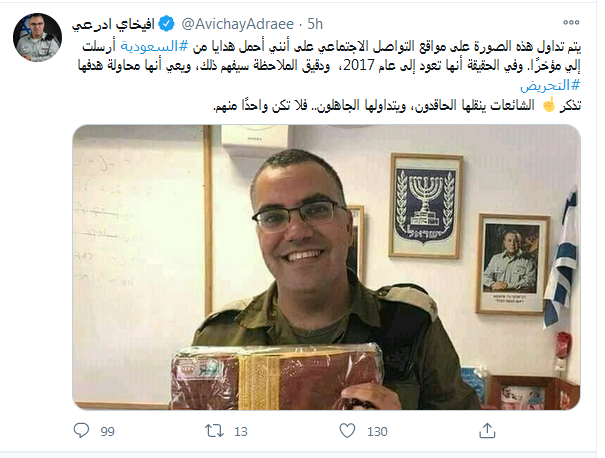Image resolution: width=605 pixels, height=458 pixels.
Task: Retweet using the arrows icon
Action: point(214,431)
